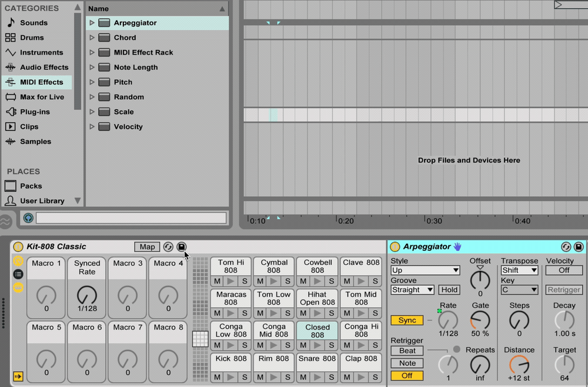Expand the Velocity folder
This screenshot has height=387, width=588.
pos(92,127)
